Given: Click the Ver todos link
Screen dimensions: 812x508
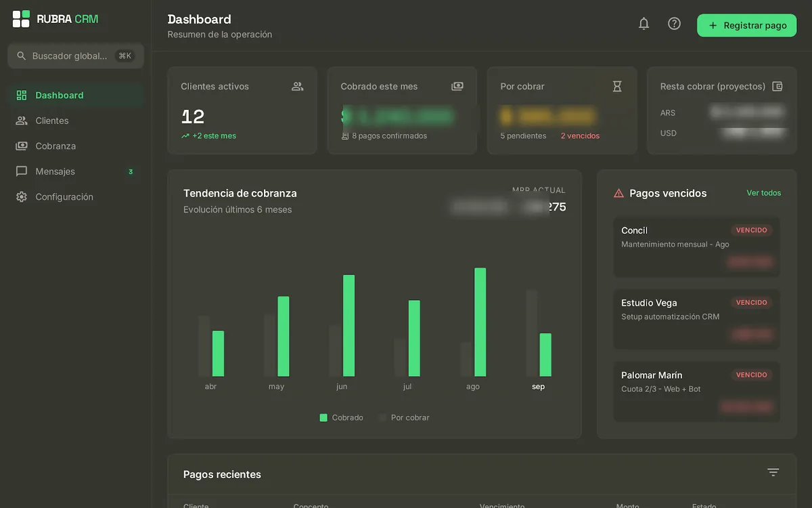Looking at the screenshot, I should 763,193.
